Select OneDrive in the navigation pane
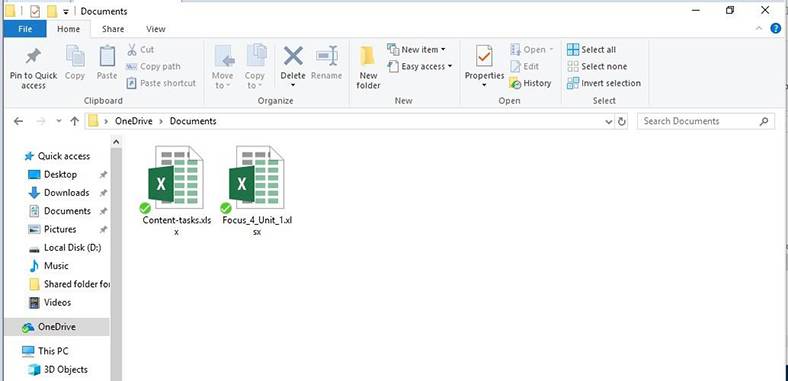 click(x=56, y=327)
